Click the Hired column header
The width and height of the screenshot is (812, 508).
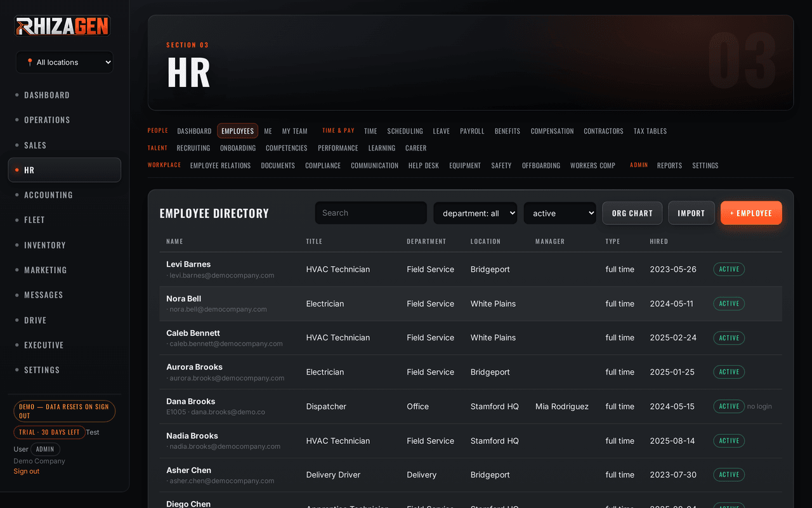(658, 241)
